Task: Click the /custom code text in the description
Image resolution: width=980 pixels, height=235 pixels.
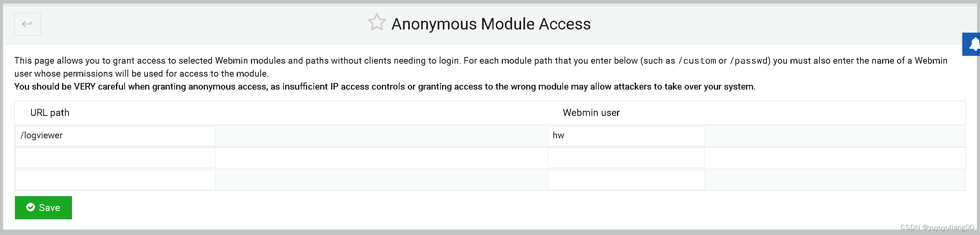Action: [698, 61]
